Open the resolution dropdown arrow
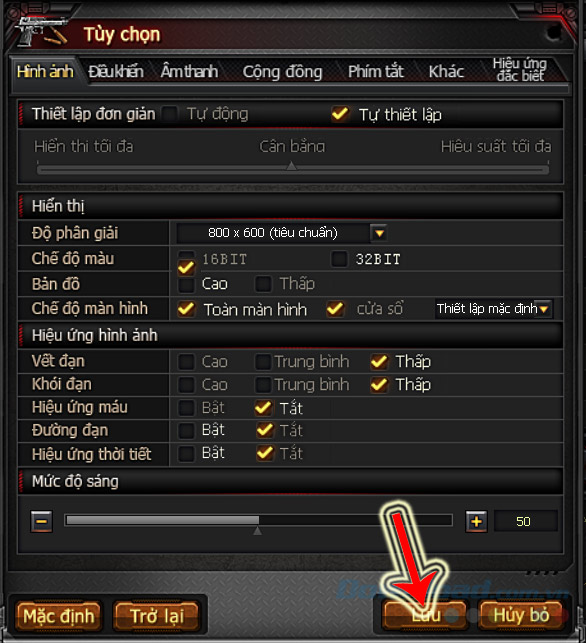This screenshot has height=643, width=586. (x=379, y=233)
